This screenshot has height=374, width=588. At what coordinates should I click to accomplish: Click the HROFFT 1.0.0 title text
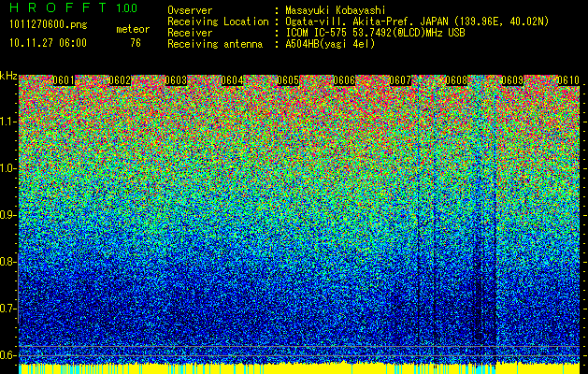[x=73, y=7]
